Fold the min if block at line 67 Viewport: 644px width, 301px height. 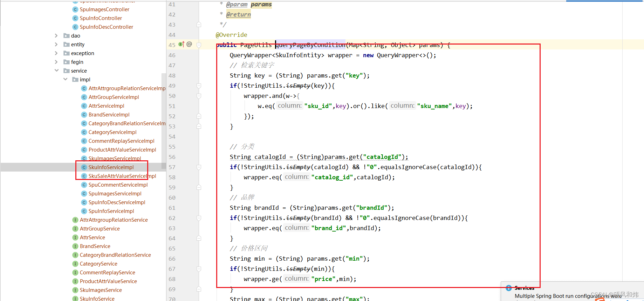point(199,269)
